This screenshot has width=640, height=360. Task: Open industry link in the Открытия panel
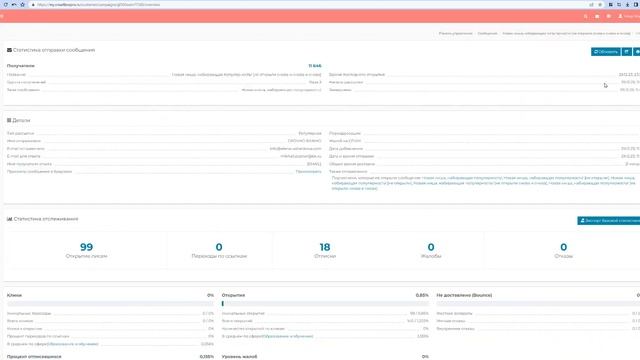coord(289,336)
